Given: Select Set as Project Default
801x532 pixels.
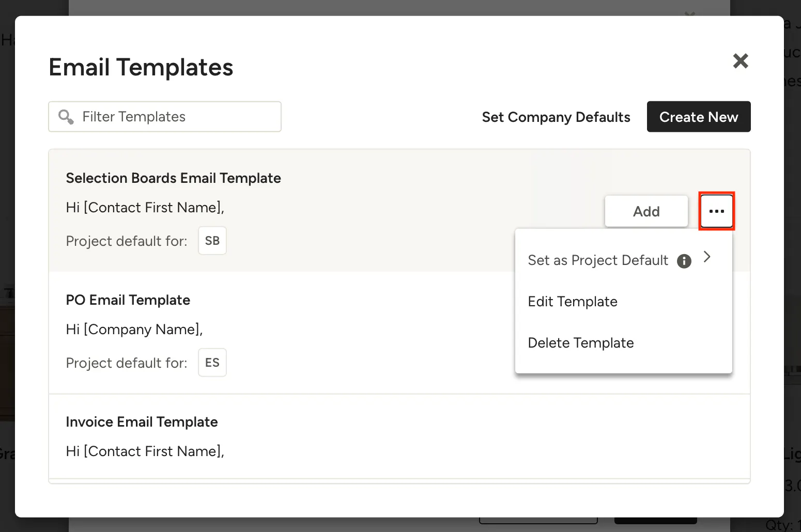Looking at the screenshot, I should pos(598,260).
